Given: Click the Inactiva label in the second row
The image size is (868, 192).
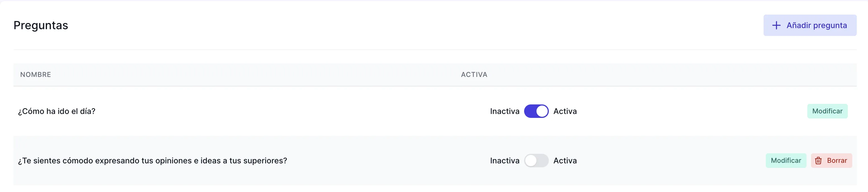Looking at the screenshot, I should click(x=504, y=161).
